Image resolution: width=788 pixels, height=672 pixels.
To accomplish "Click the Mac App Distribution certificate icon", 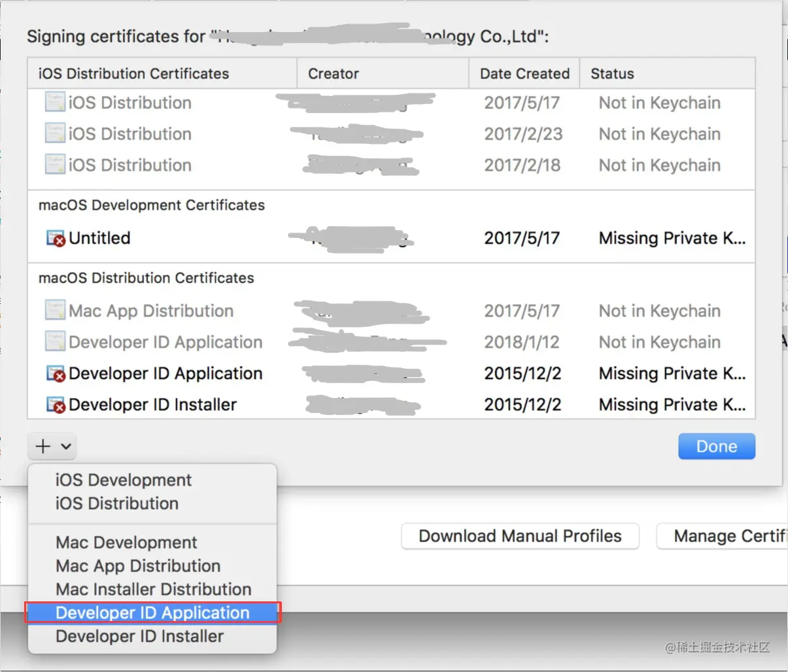I will tap(55, 311).
